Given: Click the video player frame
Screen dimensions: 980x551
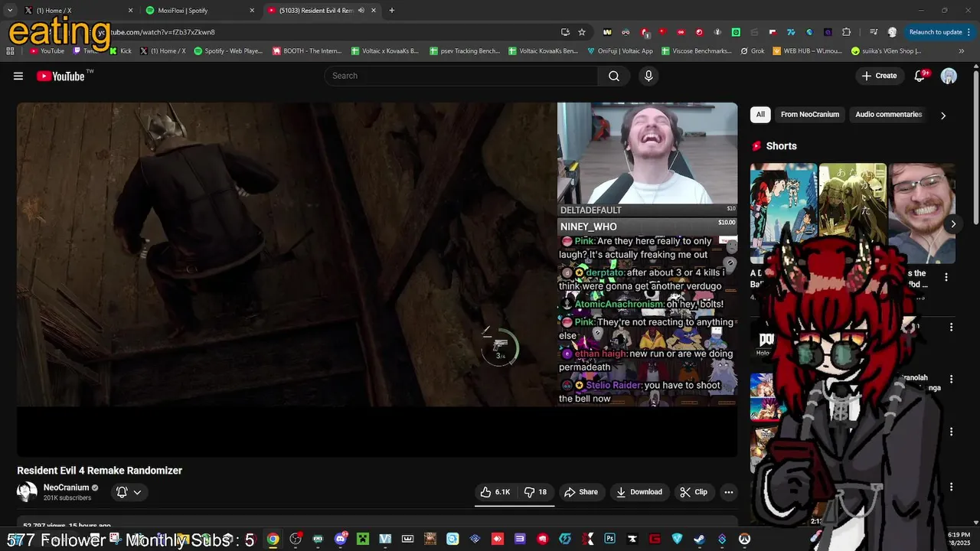Looking at the screenshot, I should 377,279.
